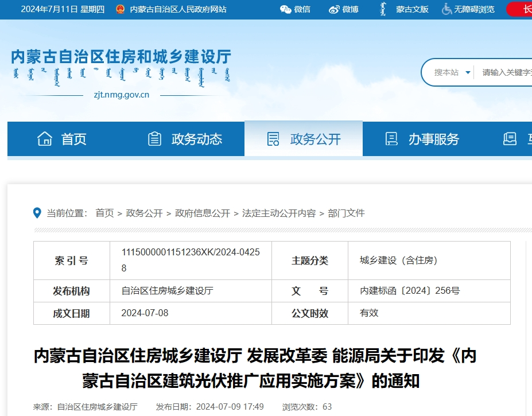Click the Weibo icon in top bar
532x416 pixels.
click(x=334, y=9)
